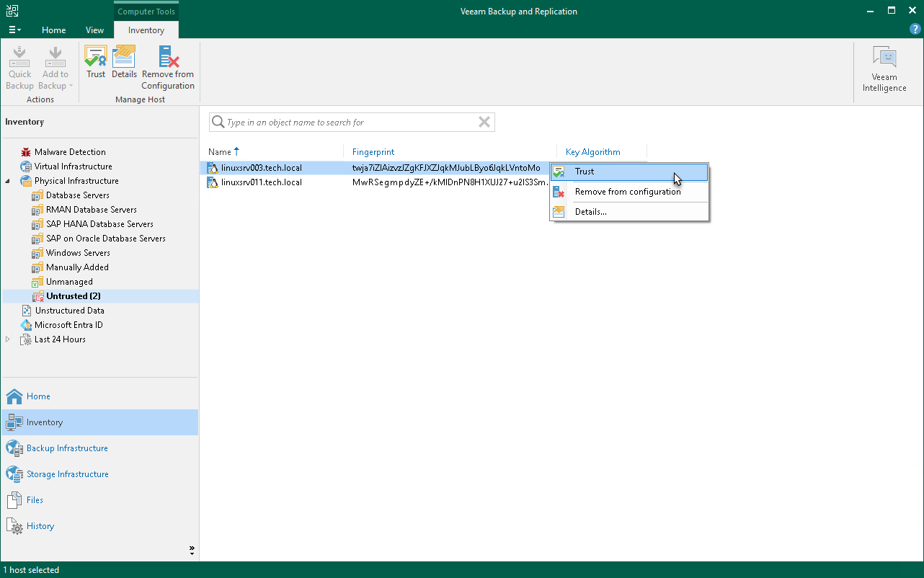Go to Backup Infrastructure view
Screen dimensions: 924x578
[x=67, y=448]
